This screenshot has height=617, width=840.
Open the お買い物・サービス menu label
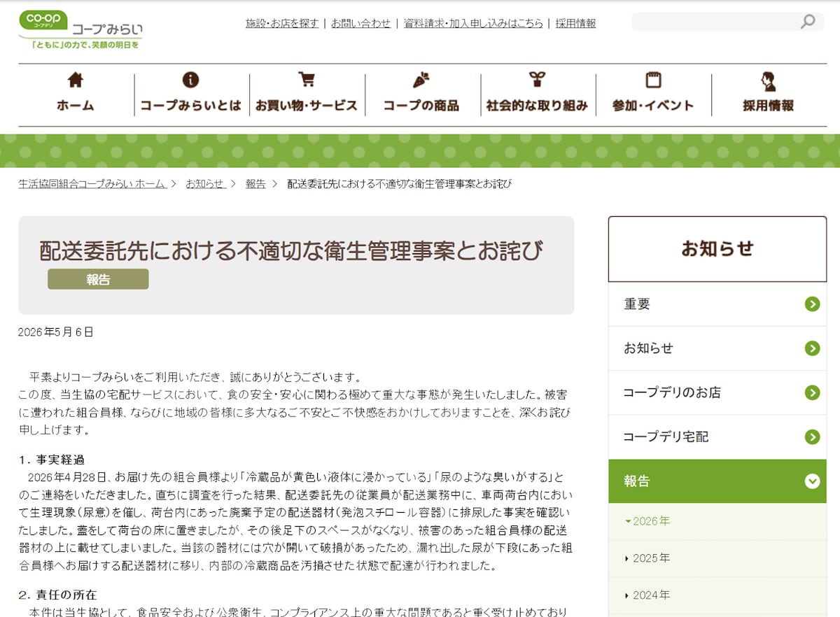click(306, 106)
